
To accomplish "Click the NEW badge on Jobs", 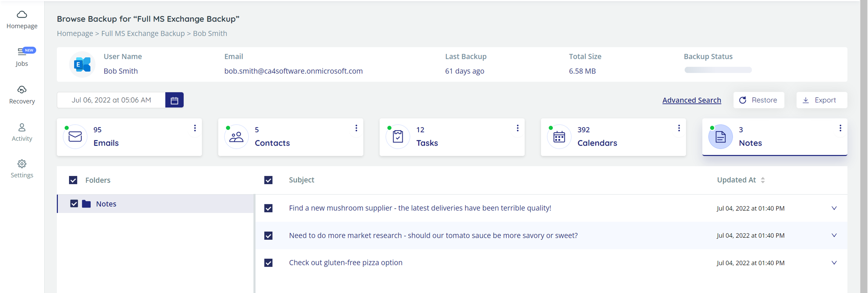I will click(29, 50).
